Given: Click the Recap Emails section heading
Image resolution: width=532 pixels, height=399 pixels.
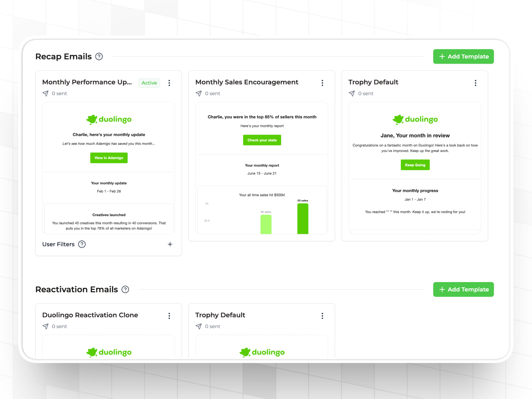Looking at the screenshot, I should 63,57.
